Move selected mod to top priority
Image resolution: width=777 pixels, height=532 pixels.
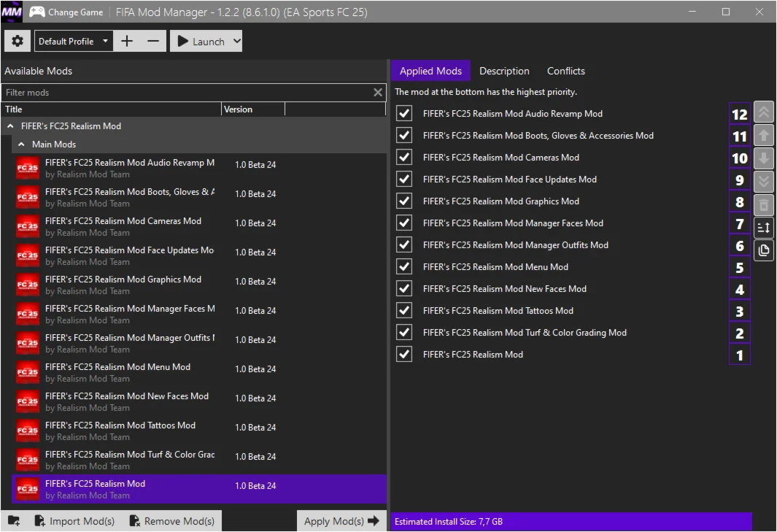(x=764, y=112)
